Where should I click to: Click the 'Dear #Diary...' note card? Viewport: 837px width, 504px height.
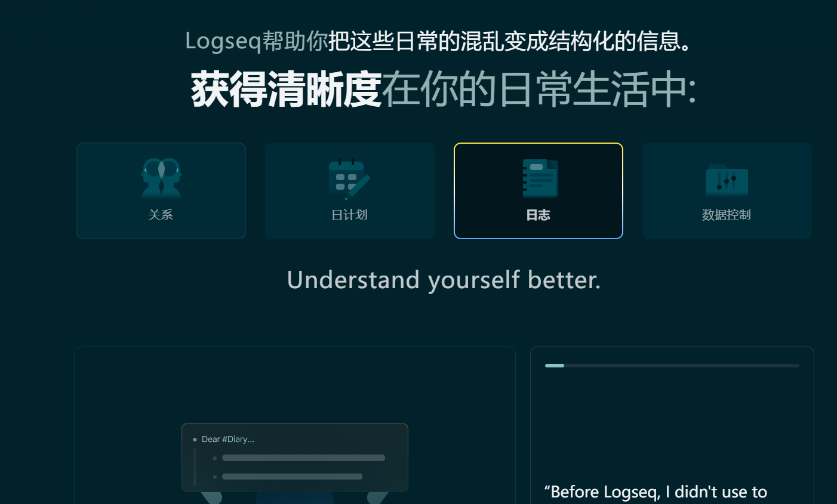(x=295, y=457)
